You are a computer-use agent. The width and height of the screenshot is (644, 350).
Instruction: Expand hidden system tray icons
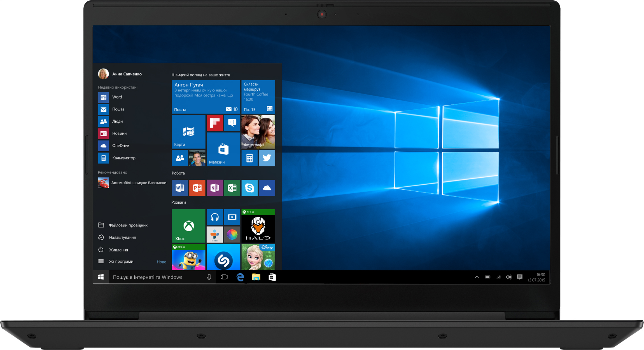pos(477,277)
